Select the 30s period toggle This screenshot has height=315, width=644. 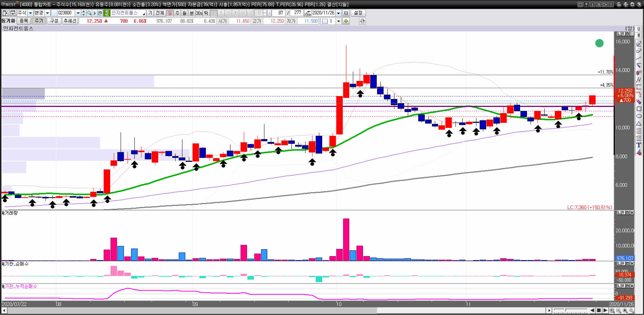(199, 13)
